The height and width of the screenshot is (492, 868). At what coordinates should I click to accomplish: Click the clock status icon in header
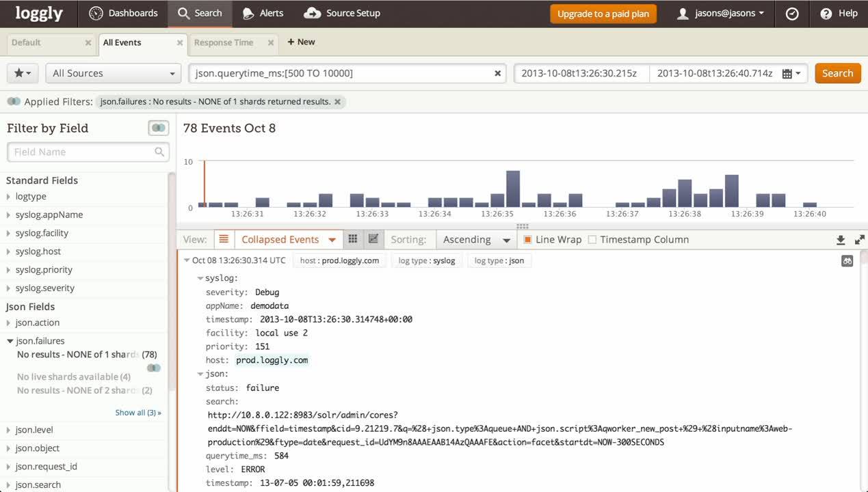click(792, 14)
